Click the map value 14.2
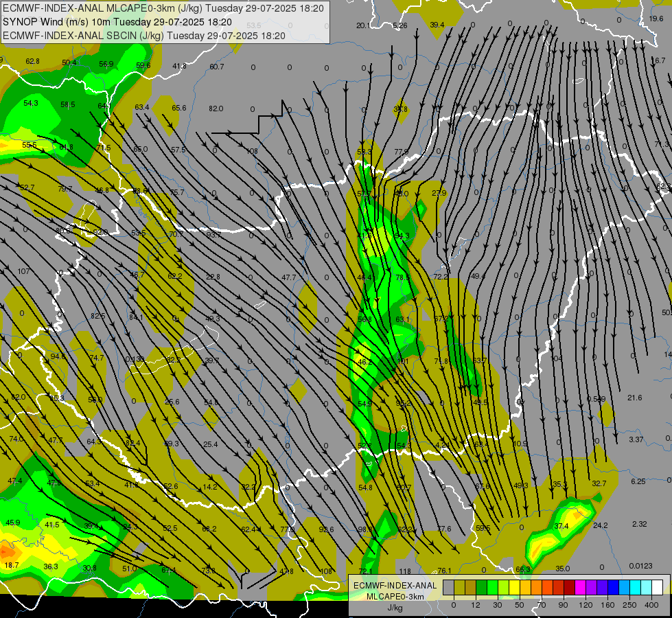This screenshot has width=672, height=618. [210, 487]
